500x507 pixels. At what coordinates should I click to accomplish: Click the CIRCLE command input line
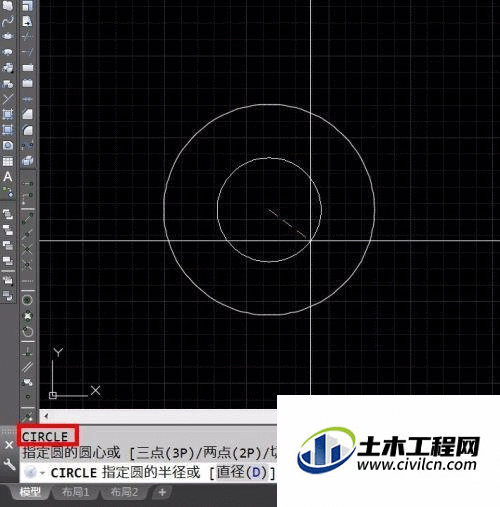[x=148, y=473]
